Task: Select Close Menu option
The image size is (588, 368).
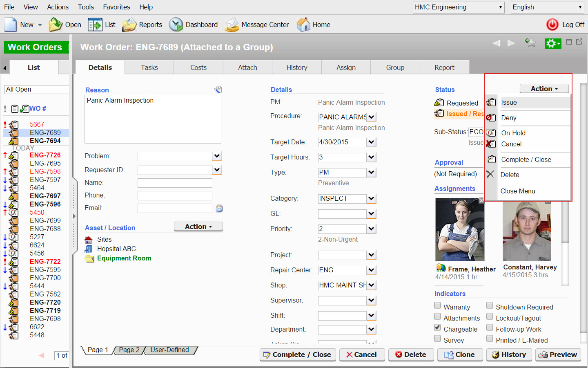Action: (518, 191)
